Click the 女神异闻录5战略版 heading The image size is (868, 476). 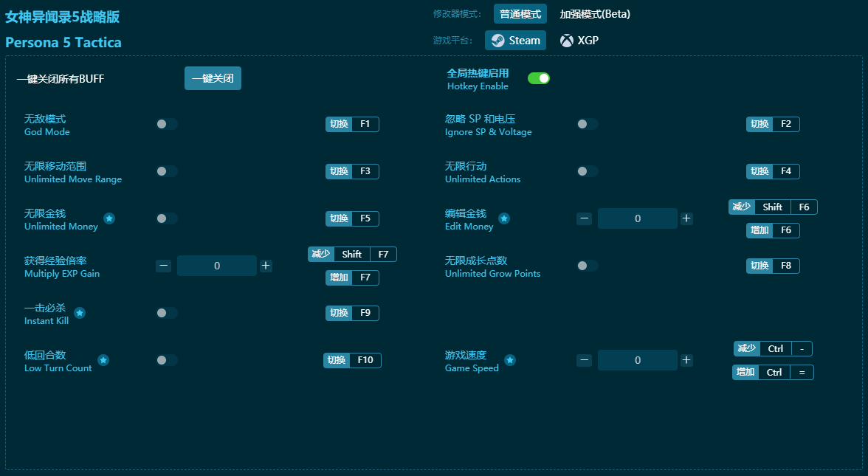coord(63,16)
